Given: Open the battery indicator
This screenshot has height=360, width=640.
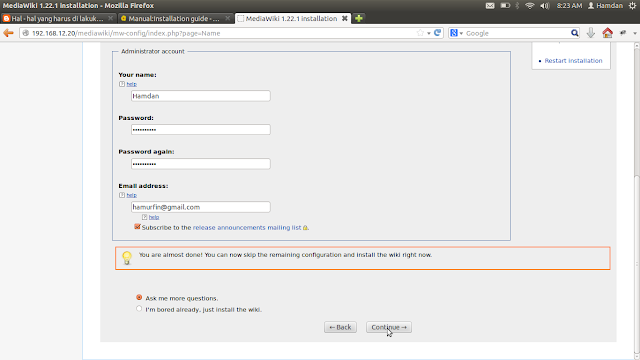Looking at the screenshot, I should click(x=505, y=6).
